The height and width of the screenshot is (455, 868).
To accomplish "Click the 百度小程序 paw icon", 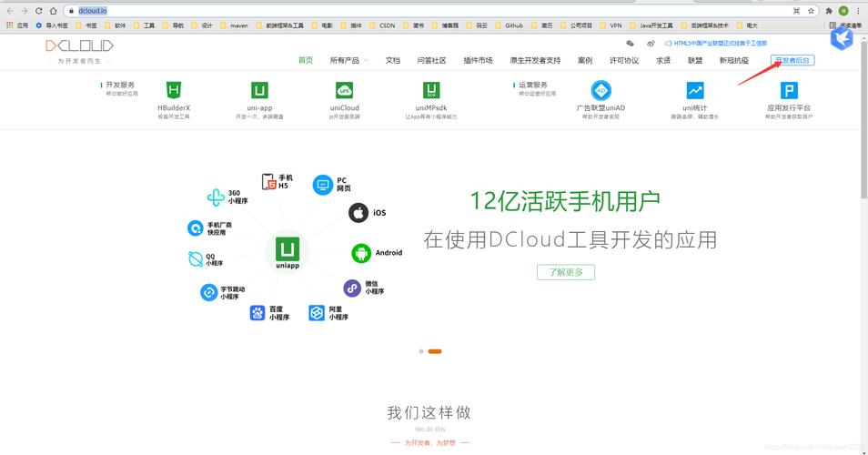I will [257, 313].
